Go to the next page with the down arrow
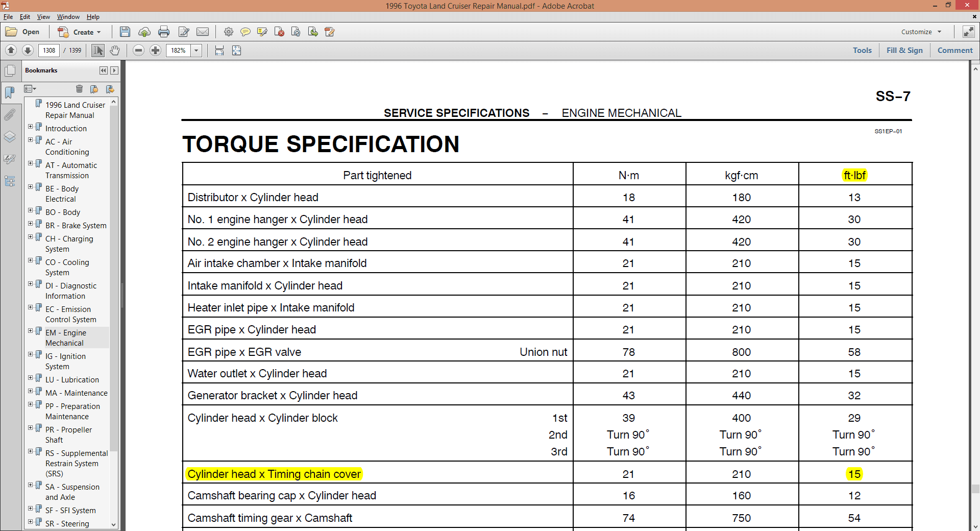 tap(28, 50)
